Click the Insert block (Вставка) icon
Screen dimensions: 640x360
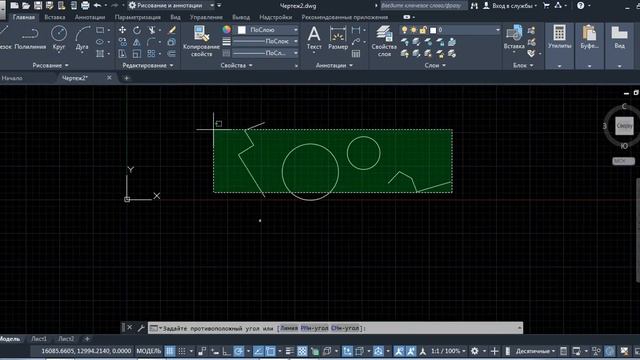(514, 38)
